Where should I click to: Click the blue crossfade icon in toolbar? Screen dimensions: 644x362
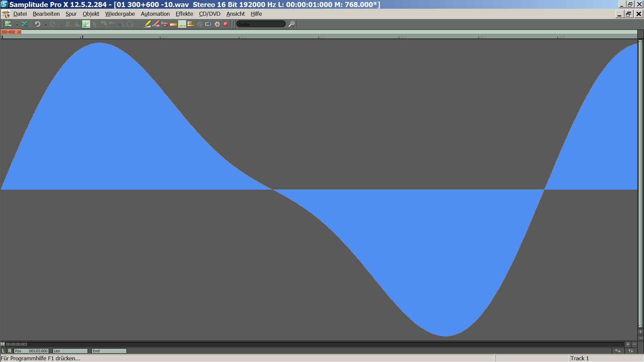click(x=24, y=24)
